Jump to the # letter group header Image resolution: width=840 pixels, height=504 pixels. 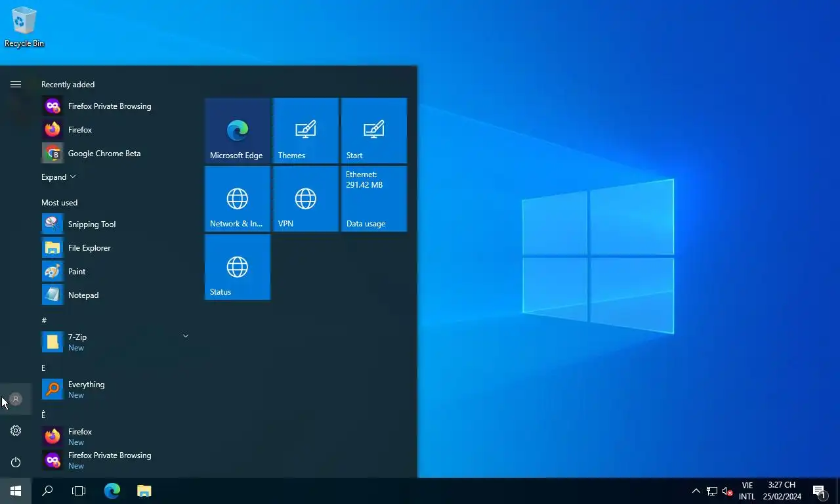(44, 320)
